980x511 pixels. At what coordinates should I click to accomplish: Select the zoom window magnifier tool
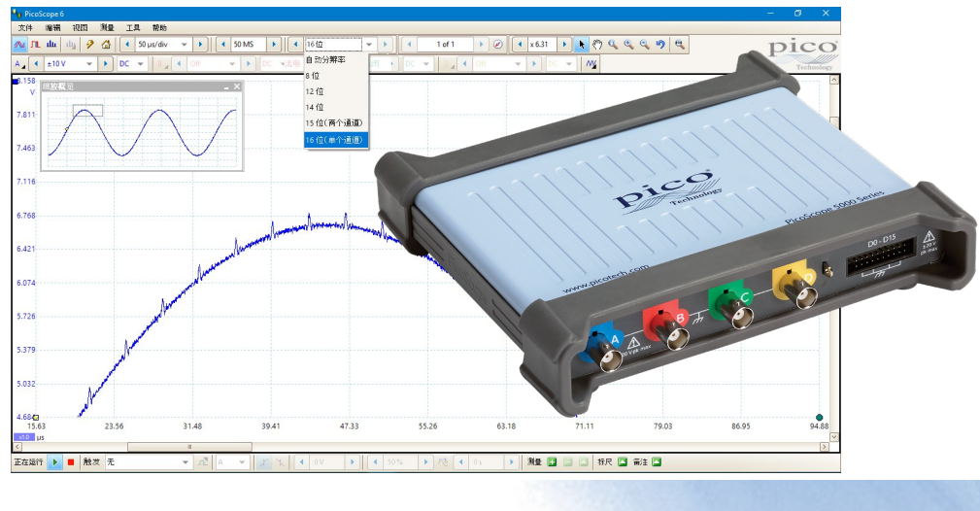pos(613,45)
